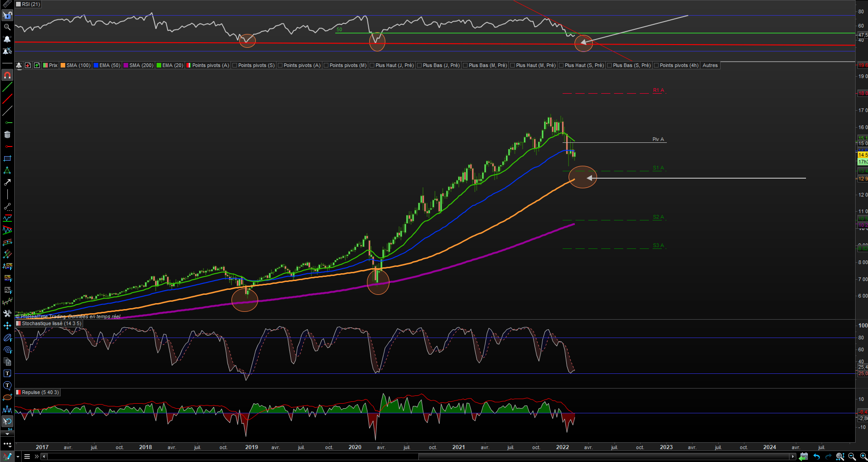Enable the Points pivots (M) checkbox
The height and width of the screenshot is (462, 868).
click(x=326, y=65)
